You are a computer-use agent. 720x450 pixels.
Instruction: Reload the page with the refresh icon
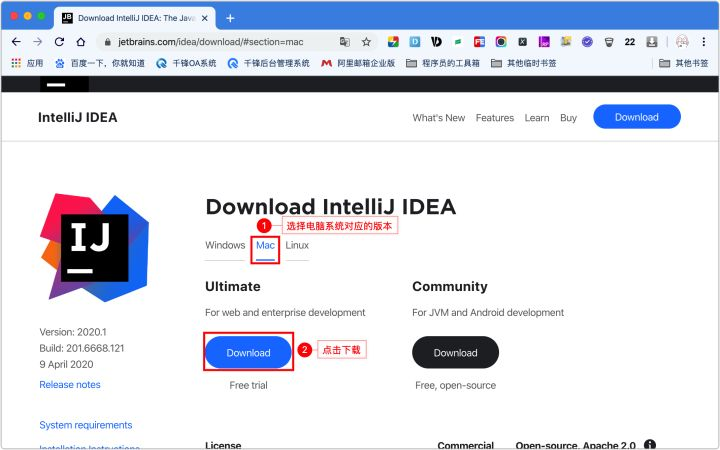click(59, 42)
